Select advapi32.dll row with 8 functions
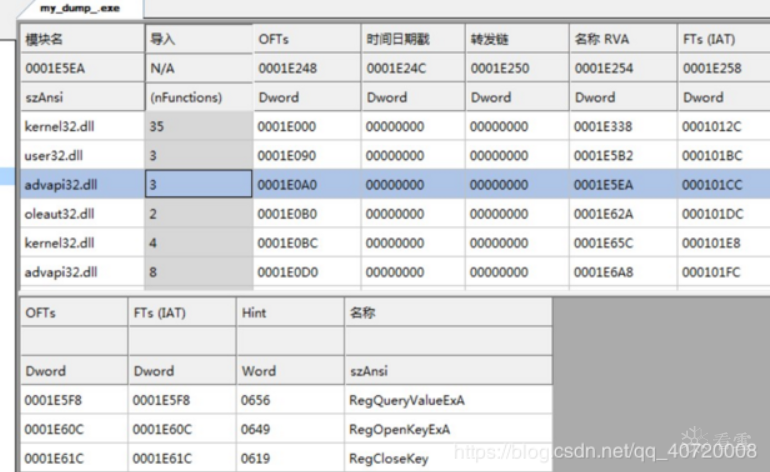Viewport: 770px width, 472px height. click(x=395, y=272)
